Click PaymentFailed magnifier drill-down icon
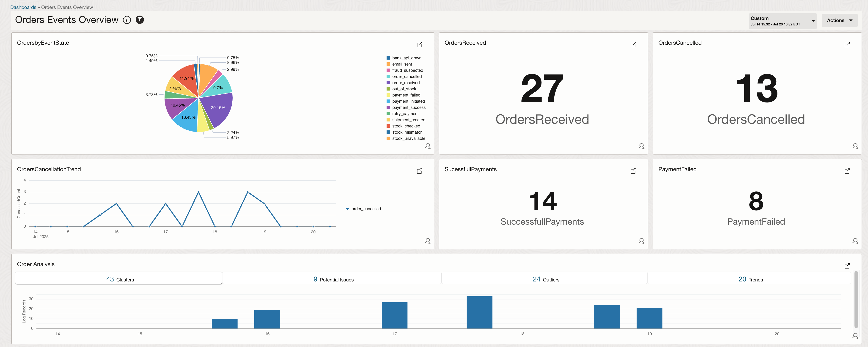 coord(855,241)
